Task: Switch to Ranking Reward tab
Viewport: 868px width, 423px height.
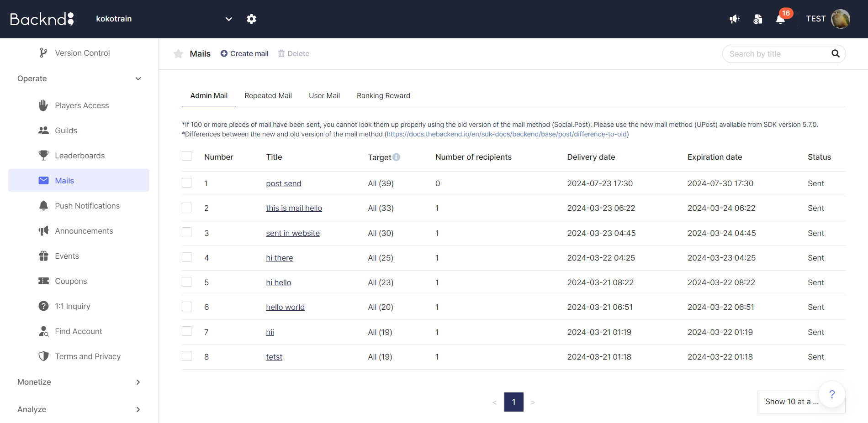Action: click(383, 95)
